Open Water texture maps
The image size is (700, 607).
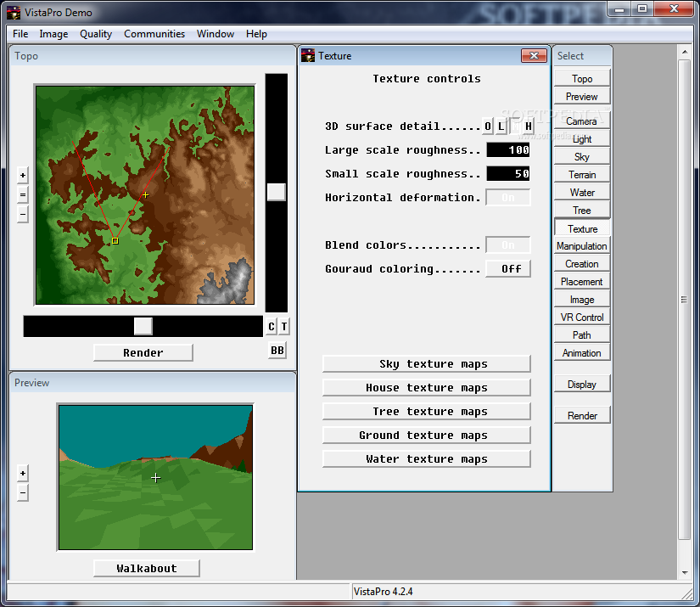coord(426,458)
